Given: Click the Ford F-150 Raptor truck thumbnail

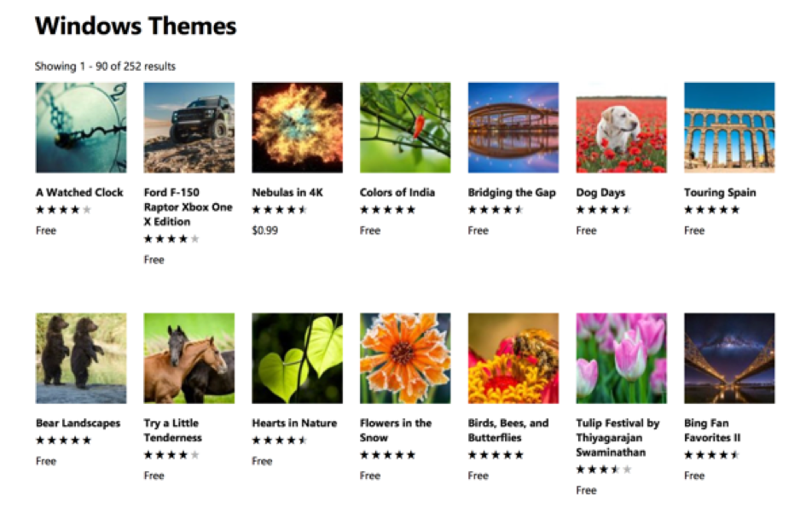Looking at the screenshot, I should point(188,128).
